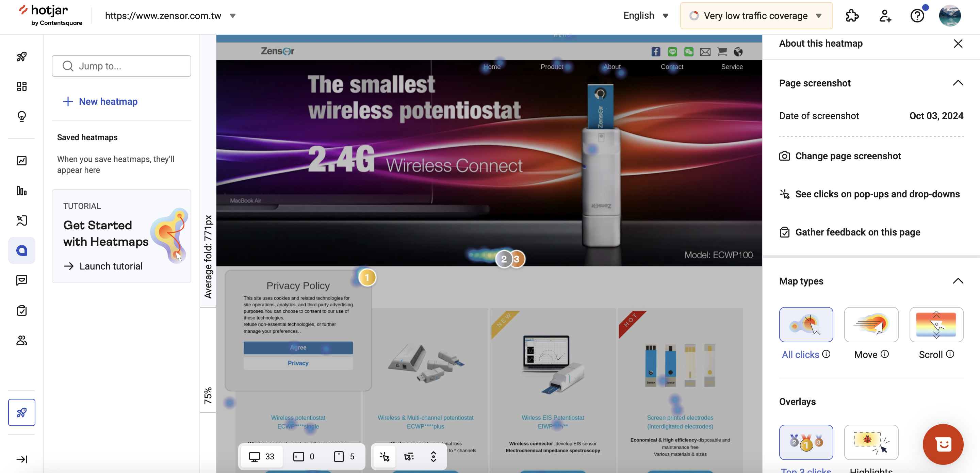The height and width of the screenshot is (473, 980).
Task: Click Privacy button in the Privacy Policy popup
Action: click(298, 363)
